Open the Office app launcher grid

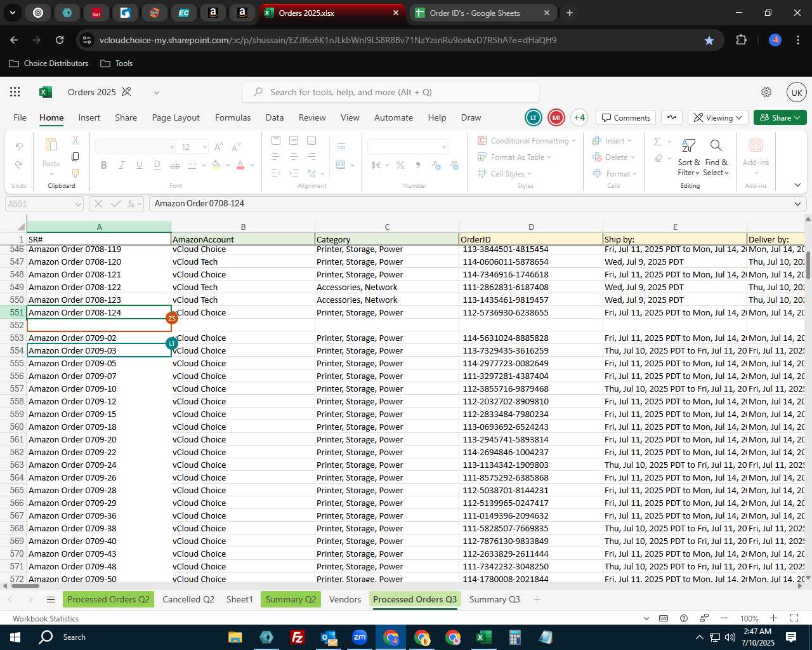point(15,92)
